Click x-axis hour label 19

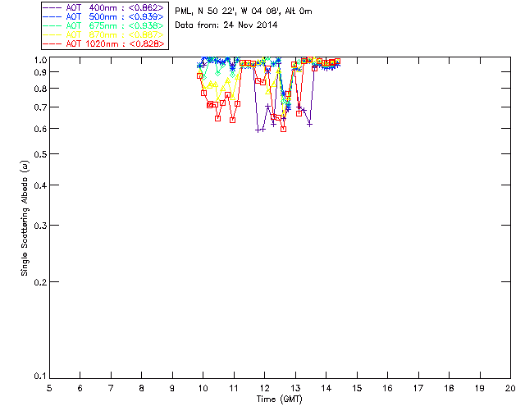pyautogui.click(x=480, y=388)
